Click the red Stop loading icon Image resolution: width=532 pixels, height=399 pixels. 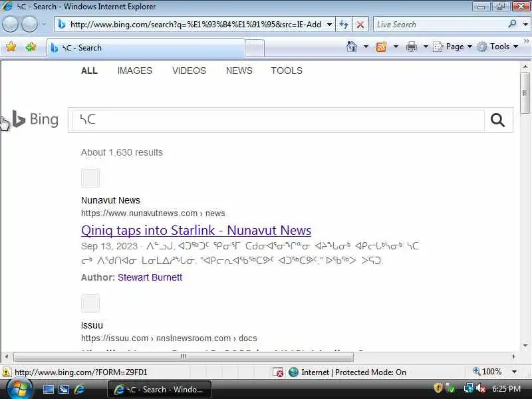[x=360, y=25]
